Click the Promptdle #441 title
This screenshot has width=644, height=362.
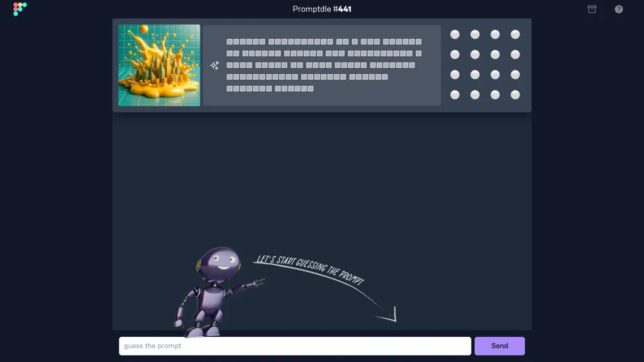pyautogui.click(x=322, y=9)
